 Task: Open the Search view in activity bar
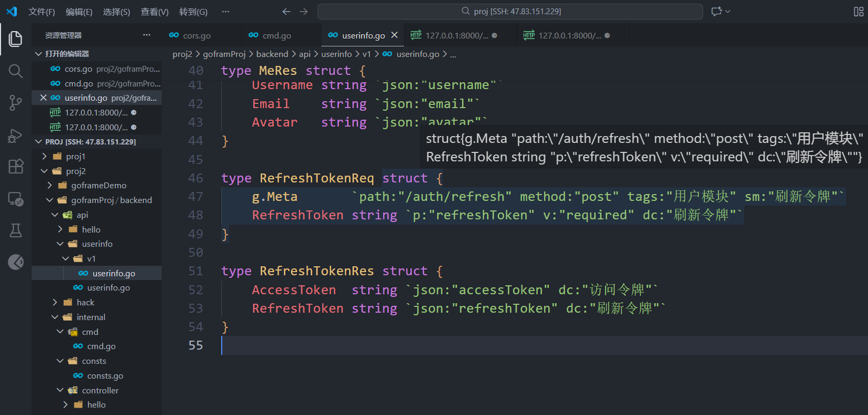pos(16,71)
